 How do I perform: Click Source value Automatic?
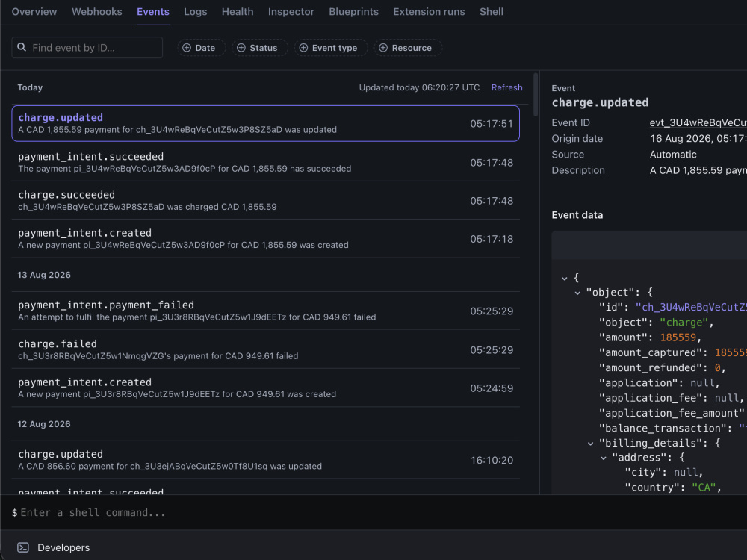click(x=673, y=155)
